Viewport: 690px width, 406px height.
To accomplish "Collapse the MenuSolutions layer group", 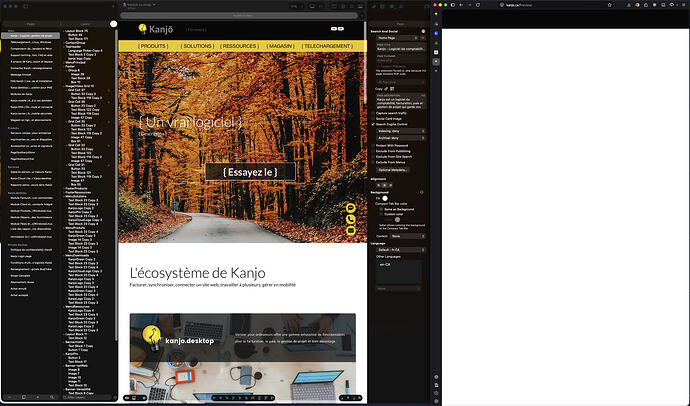I will 64,196.
